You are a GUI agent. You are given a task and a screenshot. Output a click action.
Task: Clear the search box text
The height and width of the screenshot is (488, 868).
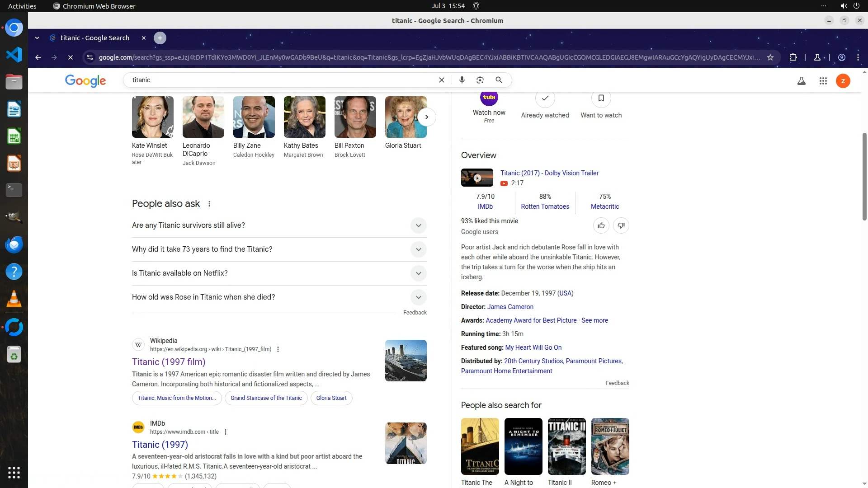click(442, 80)
